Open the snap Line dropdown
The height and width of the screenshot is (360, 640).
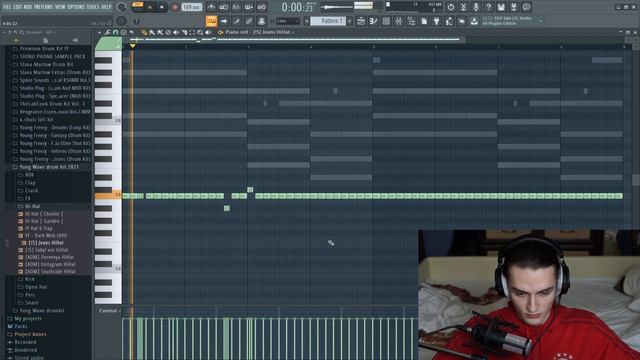coord(288,21)
